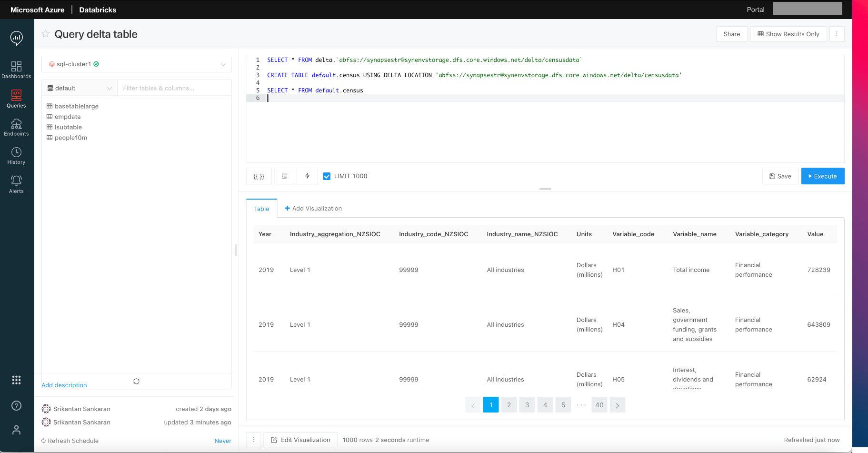Click the Help question mark icon
The width and height of the screenshot is (868, 453).
pyautogui.click(x=16, y=405)
